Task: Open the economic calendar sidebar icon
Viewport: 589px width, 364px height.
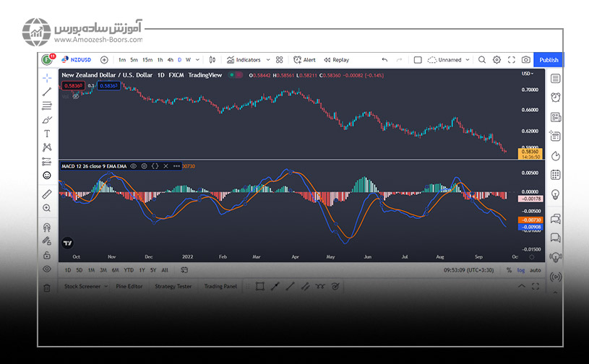Action: 555,175
